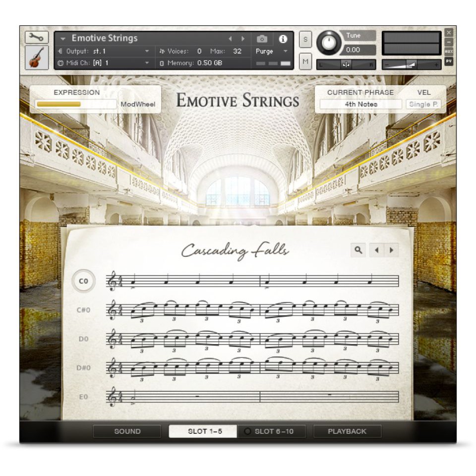Screen dimensions: 476x476
Task: Select the C#0 phrase key
Action: (x=83, y=310)
